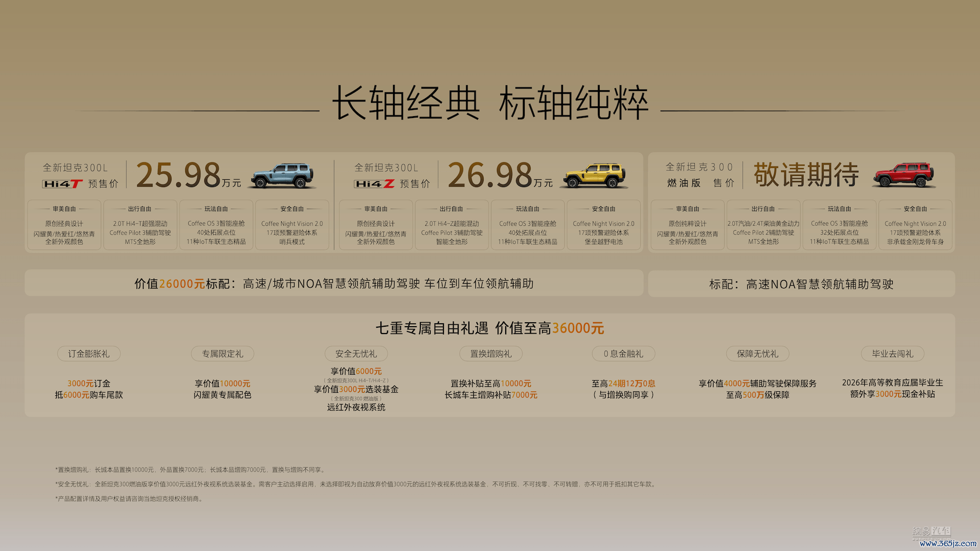
Task: Click the 2.0T汽油/2.4T柴油黄金动力 text
Action: tap(763, 224)
